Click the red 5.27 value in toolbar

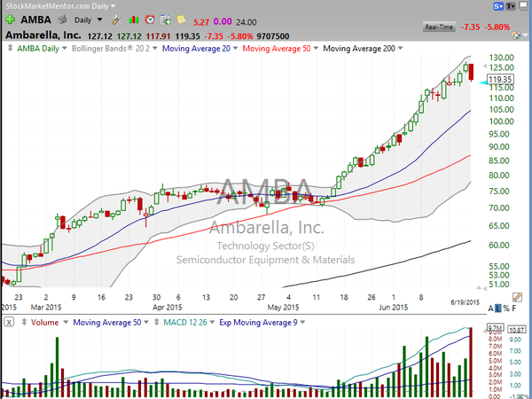(201, 22)
